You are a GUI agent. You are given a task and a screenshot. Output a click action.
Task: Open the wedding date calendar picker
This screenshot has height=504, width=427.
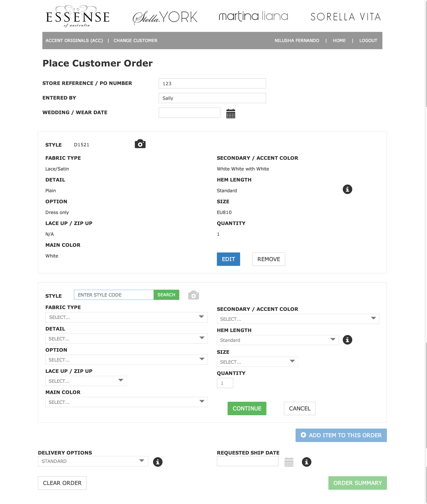pyautogui.click(x=230, y=113)
